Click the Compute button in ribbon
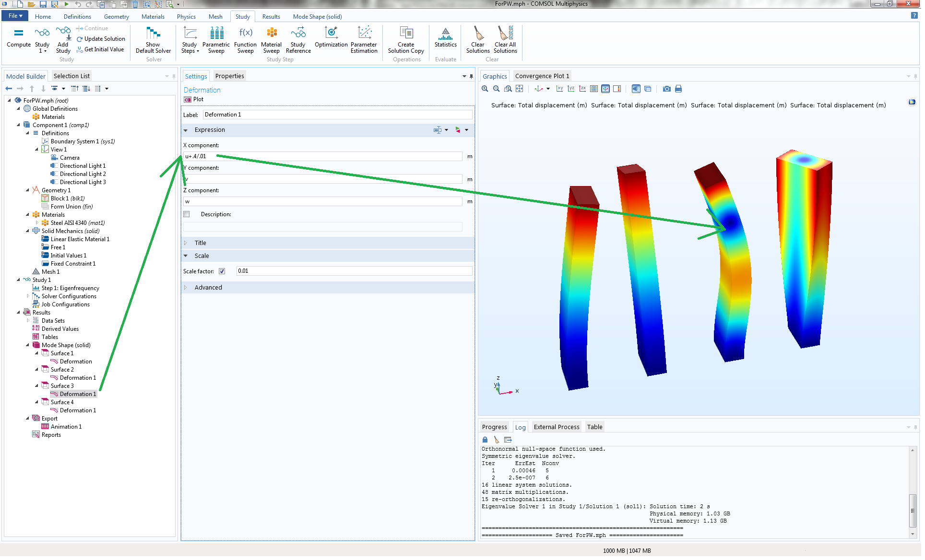 click(19, 37)
